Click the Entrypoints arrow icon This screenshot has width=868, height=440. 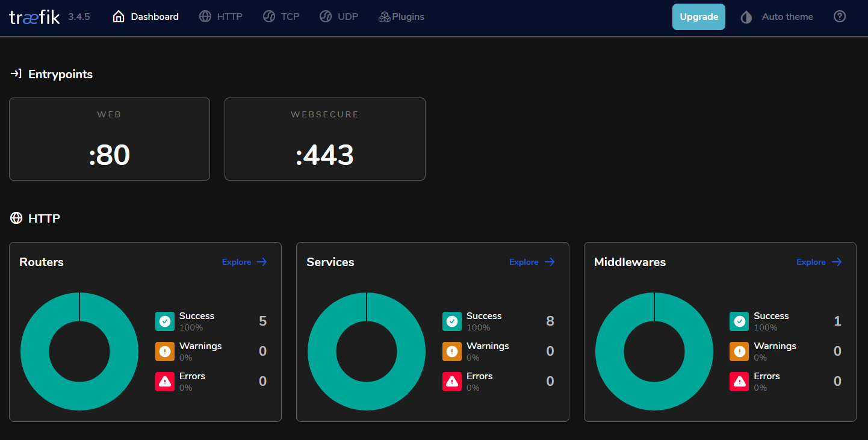(x=15, y=73)
